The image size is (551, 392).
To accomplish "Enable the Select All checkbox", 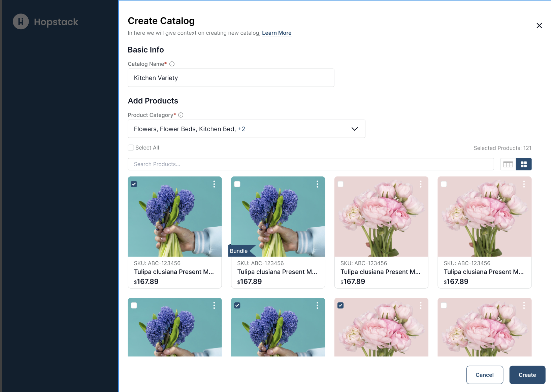I will 131,148.
